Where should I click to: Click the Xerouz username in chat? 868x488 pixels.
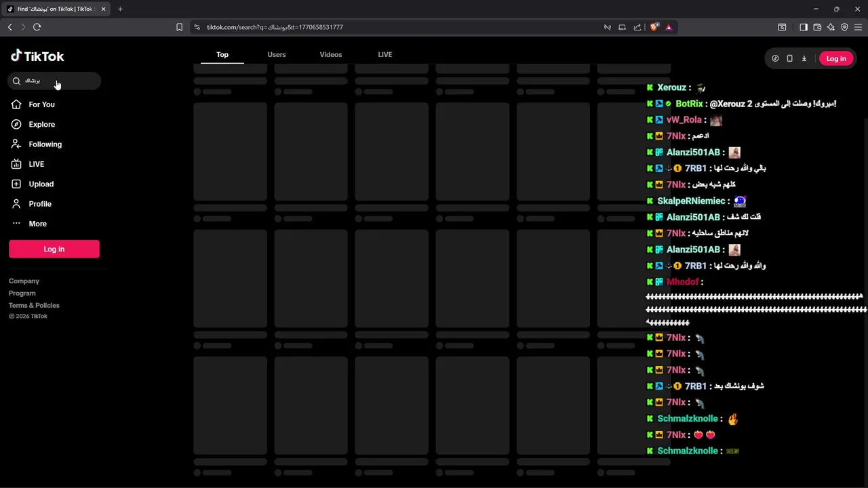[672, 87]
